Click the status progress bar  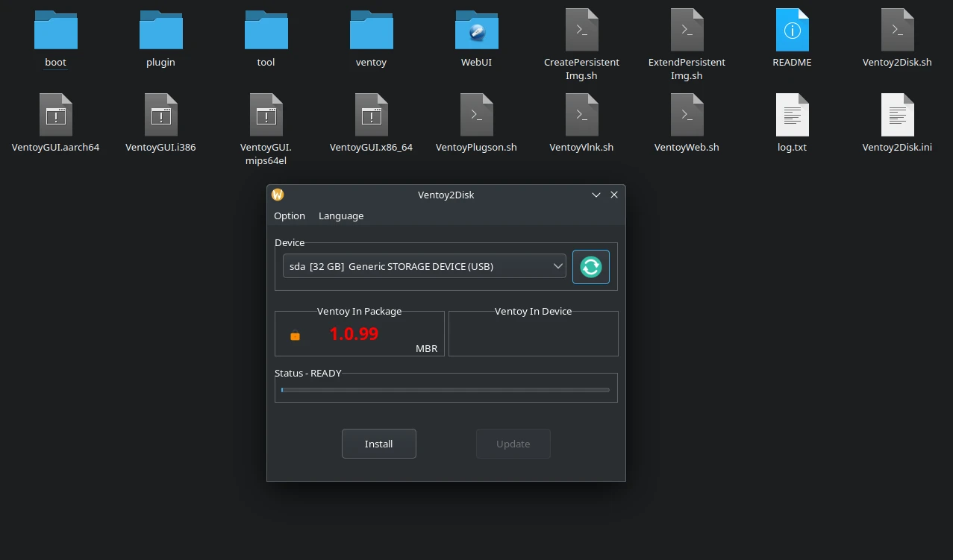coord(446,390)
